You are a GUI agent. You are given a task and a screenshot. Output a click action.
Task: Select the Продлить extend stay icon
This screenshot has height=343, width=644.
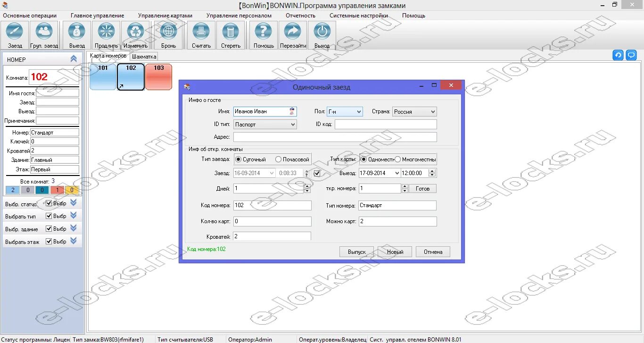click(106, 35)
